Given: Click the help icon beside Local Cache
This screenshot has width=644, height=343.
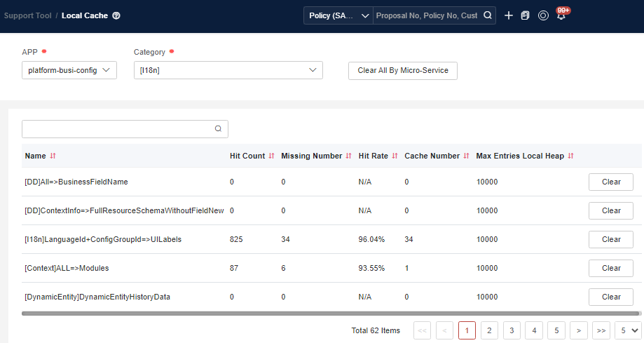Looking at the screenshot, I should click(116, 15).
